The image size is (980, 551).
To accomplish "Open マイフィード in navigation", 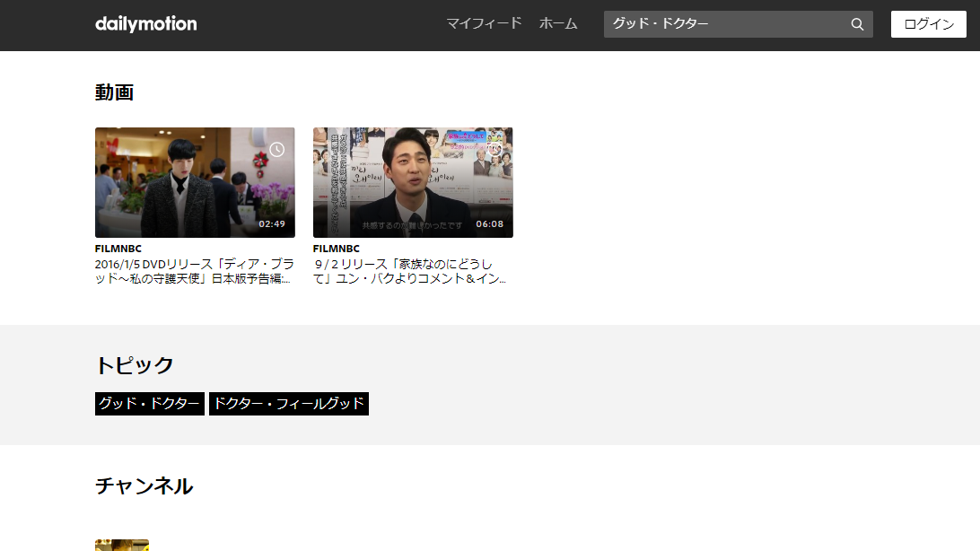I will [x=484, y=23].
